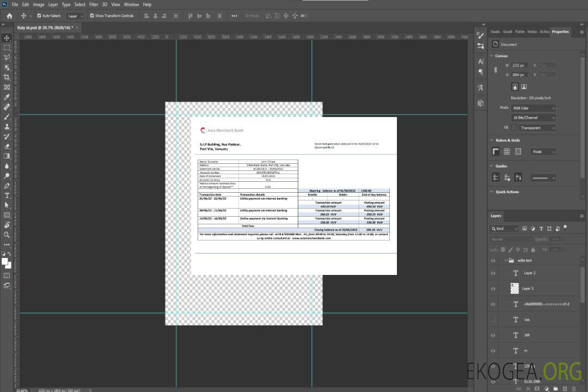Viewport: 588px width, 392px height.
Task: Click the Home icon in options bar
Action: (9, 16)
